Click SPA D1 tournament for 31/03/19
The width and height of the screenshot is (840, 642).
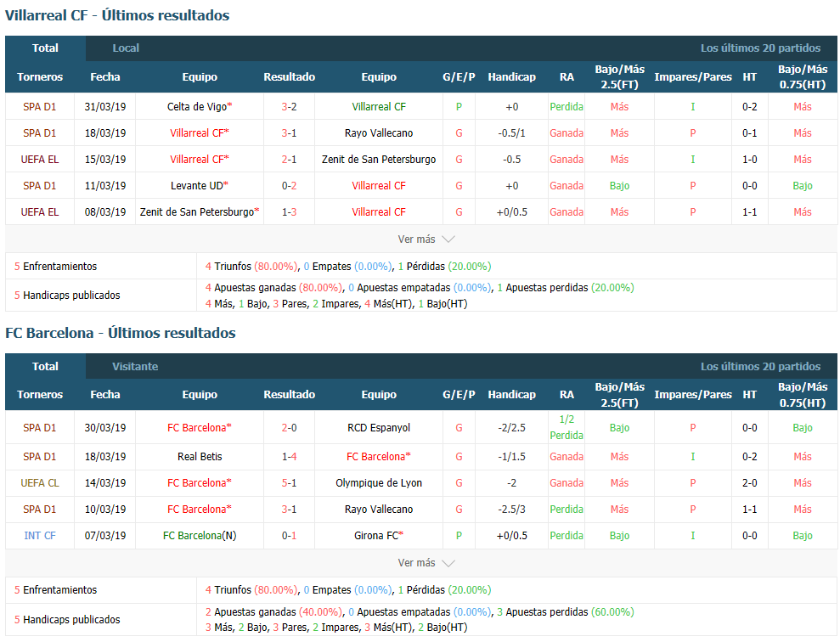coord(40,106)
